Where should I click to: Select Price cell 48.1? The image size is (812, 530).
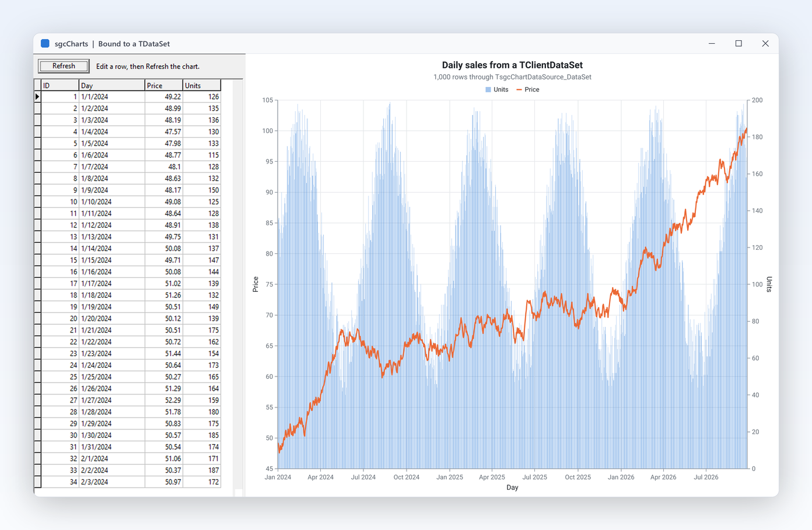[x=164, y=167]
